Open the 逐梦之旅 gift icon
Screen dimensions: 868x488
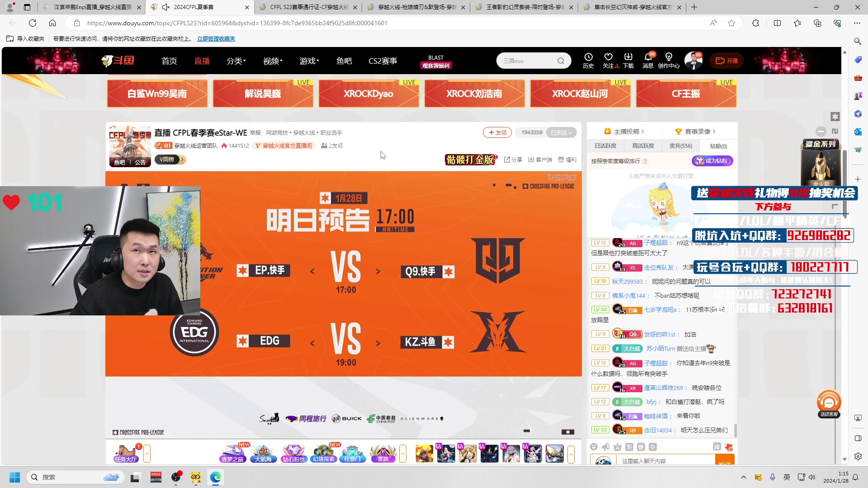click(232, 453)
